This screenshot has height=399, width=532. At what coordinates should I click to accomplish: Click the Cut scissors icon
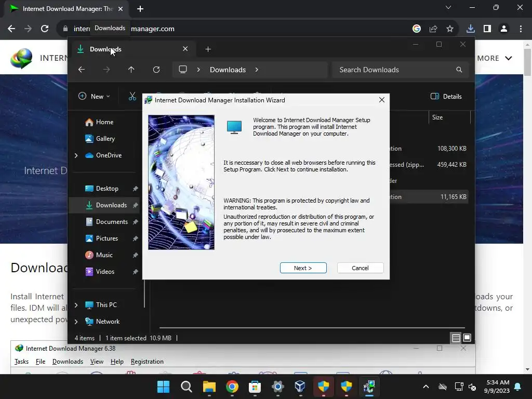pyautogui.click(x=132, y=96)
